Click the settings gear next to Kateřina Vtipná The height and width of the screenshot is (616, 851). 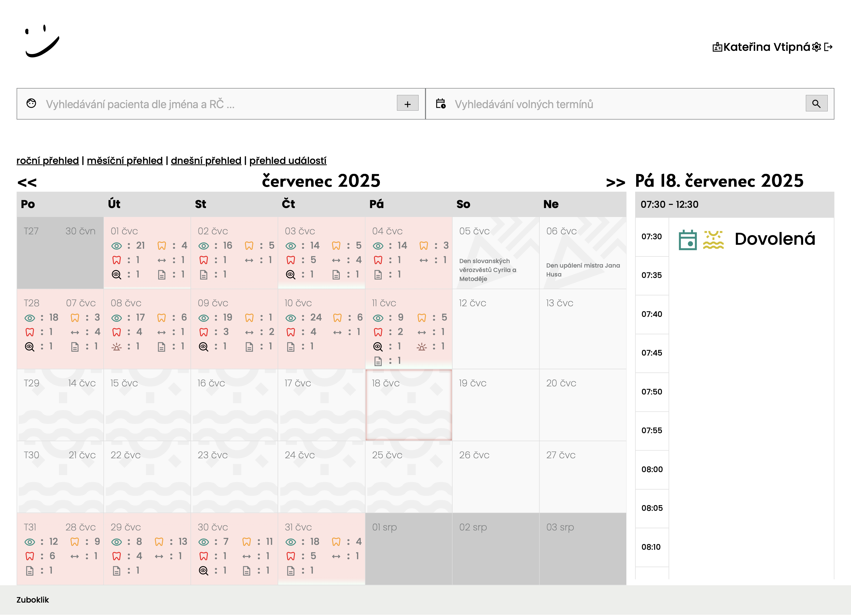click(817, 47)
